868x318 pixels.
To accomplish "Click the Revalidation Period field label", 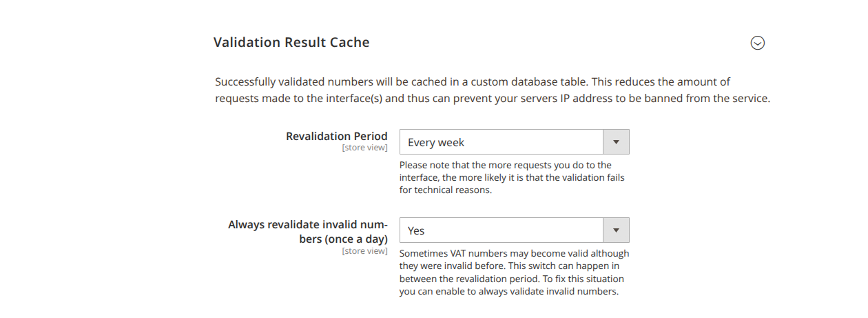I will 337,136.
